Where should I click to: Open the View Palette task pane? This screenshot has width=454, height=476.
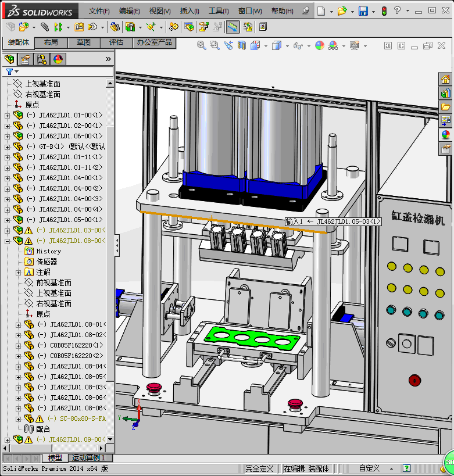pos(445,120)
